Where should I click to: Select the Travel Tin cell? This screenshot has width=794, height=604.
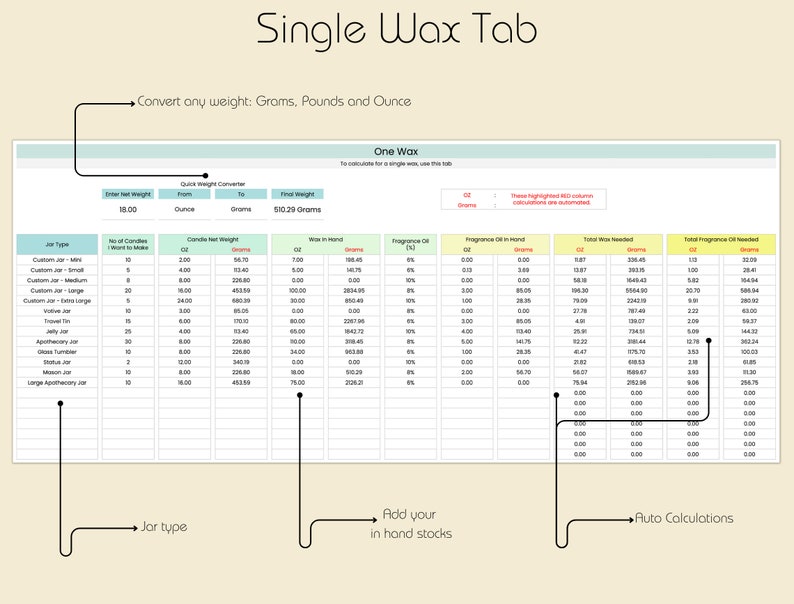pos(57,321)
